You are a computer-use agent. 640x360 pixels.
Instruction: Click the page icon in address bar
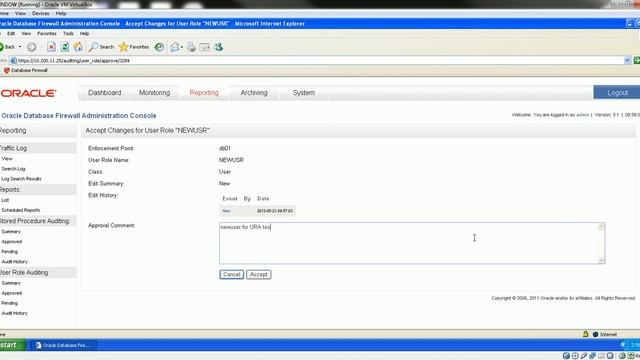pyautogui.click(x=13, y=60)
